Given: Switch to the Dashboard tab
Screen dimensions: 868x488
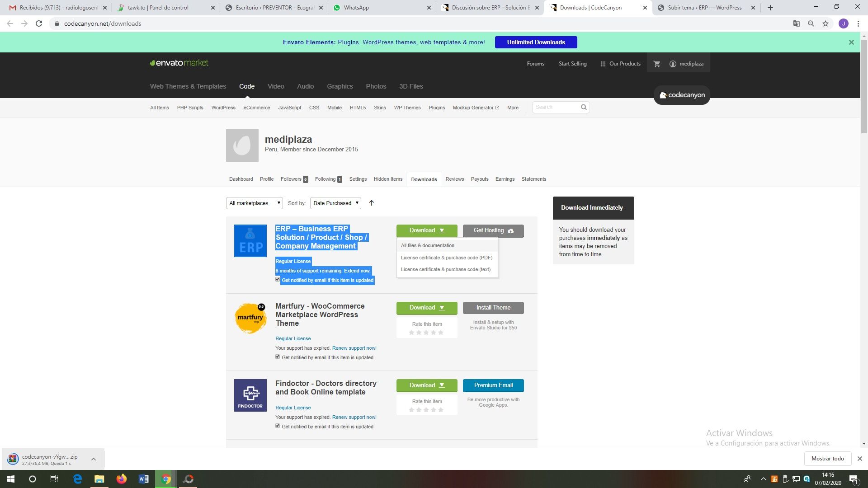Looking at the screenshot, I should pos(241,179).
